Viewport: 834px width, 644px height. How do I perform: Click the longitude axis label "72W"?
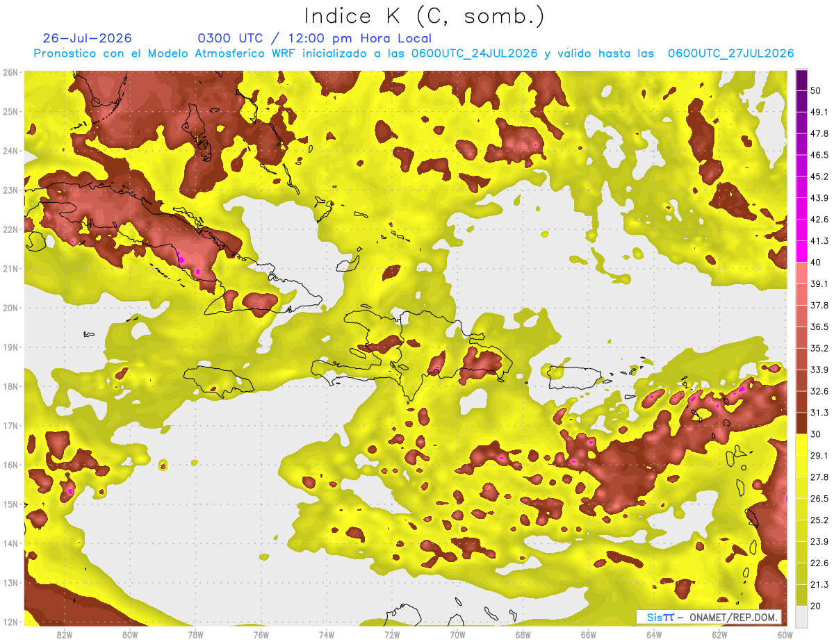[392, 634]
